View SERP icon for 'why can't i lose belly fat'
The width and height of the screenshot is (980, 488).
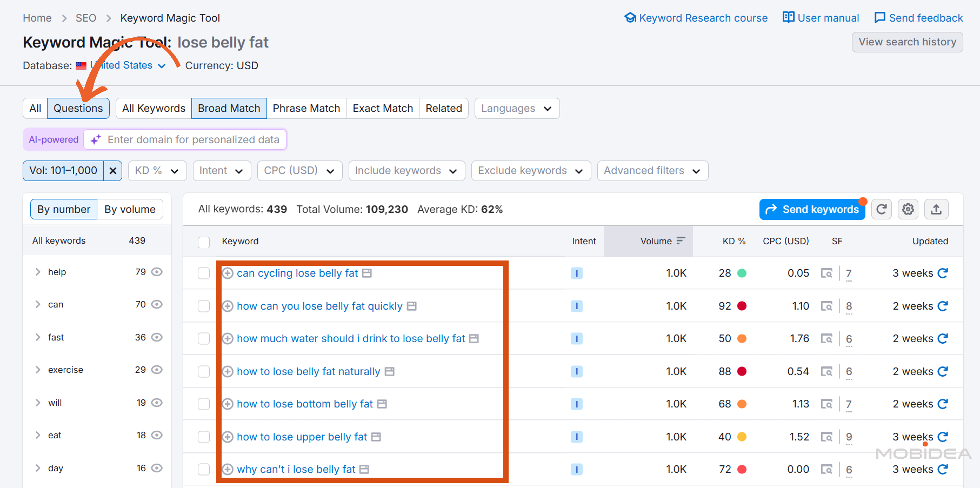pos(826,470)
